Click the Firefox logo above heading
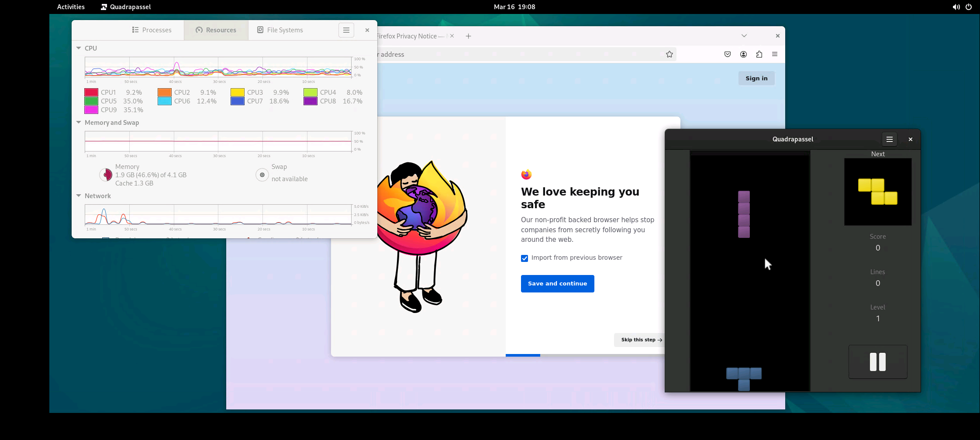The height and width of the screenshot is (440, 980). [x=526, y=174]
